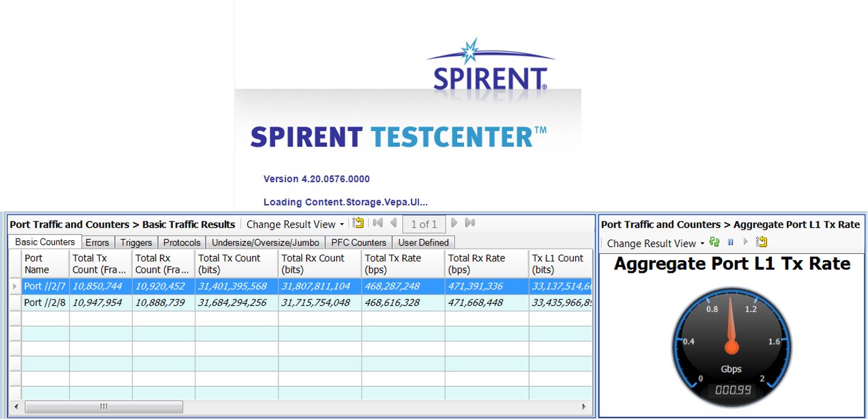Open the Undersize/Oversize/Jumbo tab
This screenshot has height=420, width=868.
[265, 243]
